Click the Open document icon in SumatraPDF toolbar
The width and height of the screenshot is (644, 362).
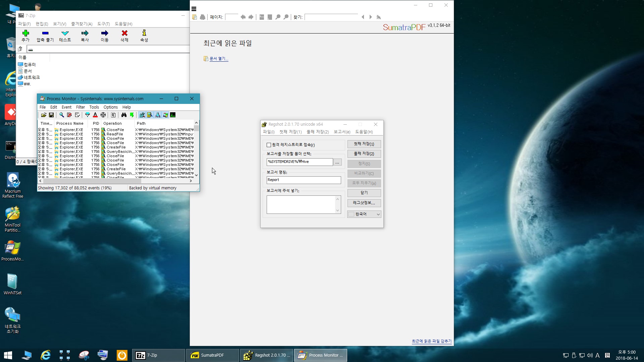[195, 17]
